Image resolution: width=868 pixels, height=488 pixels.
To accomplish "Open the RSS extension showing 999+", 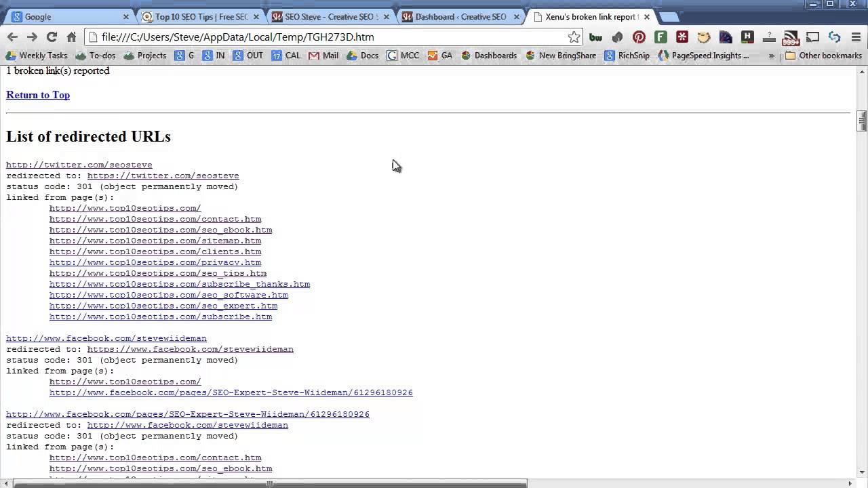I will click(791, 37).
